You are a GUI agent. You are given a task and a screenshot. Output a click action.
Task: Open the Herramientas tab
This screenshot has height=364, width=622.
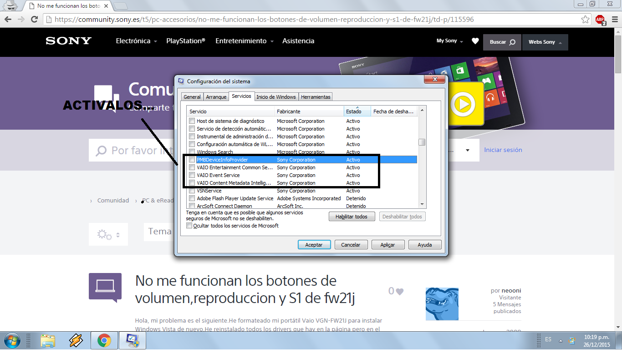pyautogui.click(x=316, y=97)
